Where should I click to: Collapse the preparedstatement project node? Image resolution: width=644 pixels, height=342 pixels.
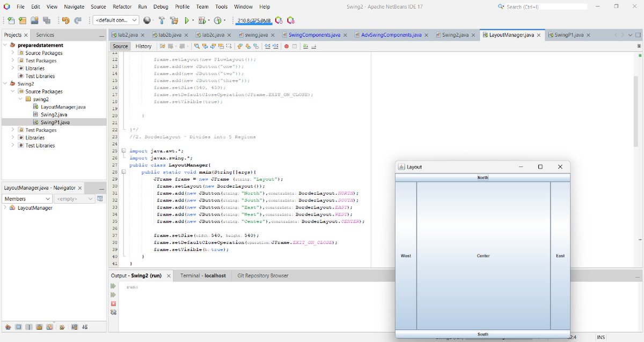tap(5, 45)
